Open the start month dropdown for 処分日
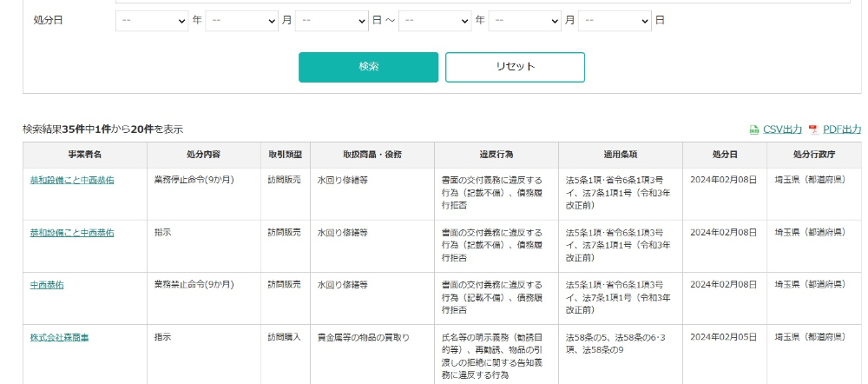This screenshot has height=384, width=868. (242, 21)
